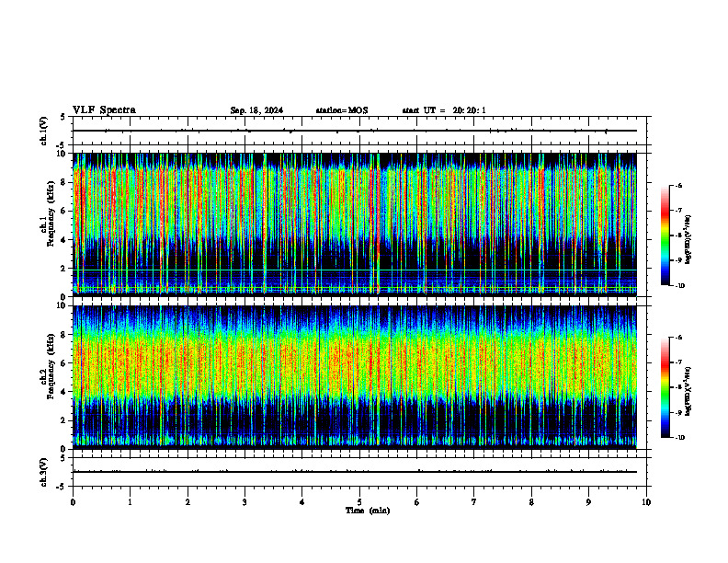Click the '7' tick label on time axis

click(x=474, y=502)
